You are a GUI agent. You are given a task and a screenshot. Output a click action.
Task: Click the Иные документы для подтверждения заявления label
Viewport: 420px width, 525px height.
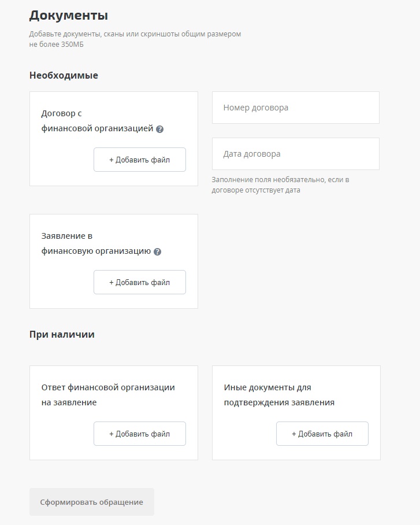(x=279, y=395)
